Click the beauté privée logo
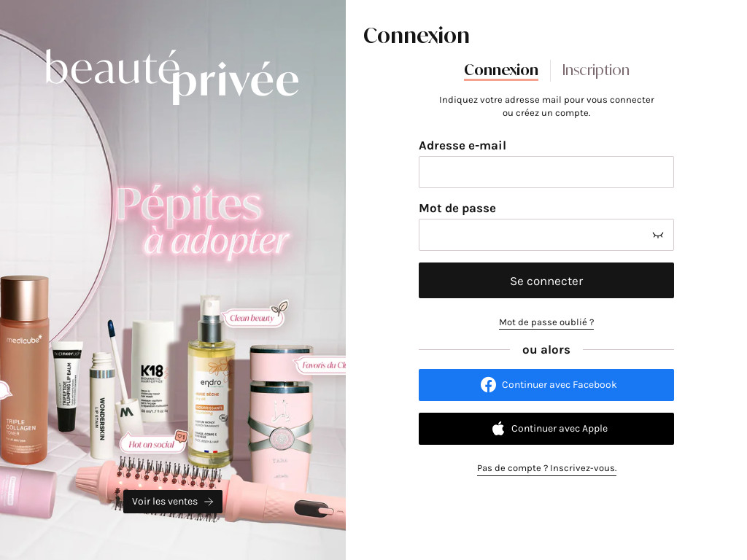The image size is (747, 560). tap(172, 75)
